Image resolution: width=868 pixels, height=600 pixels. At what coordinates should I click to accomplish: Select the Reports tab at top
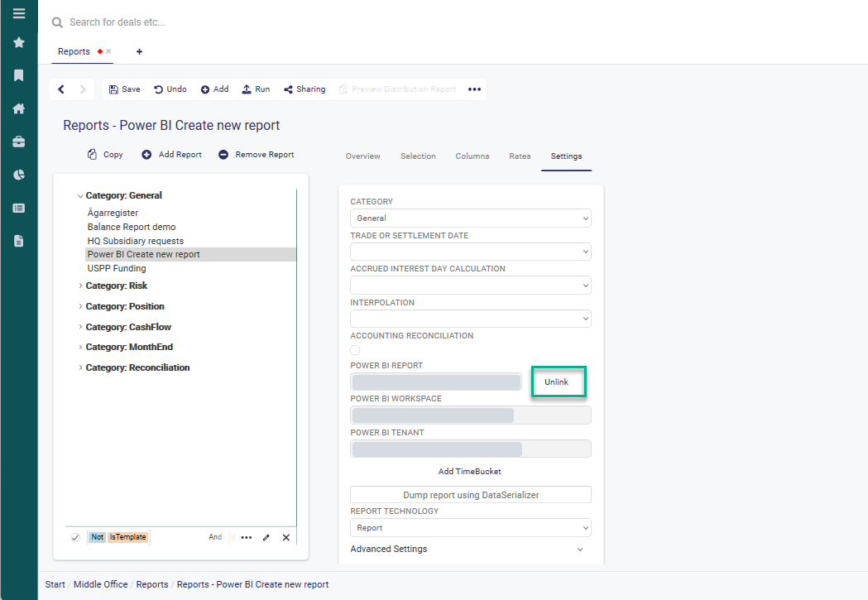point(74,51)
